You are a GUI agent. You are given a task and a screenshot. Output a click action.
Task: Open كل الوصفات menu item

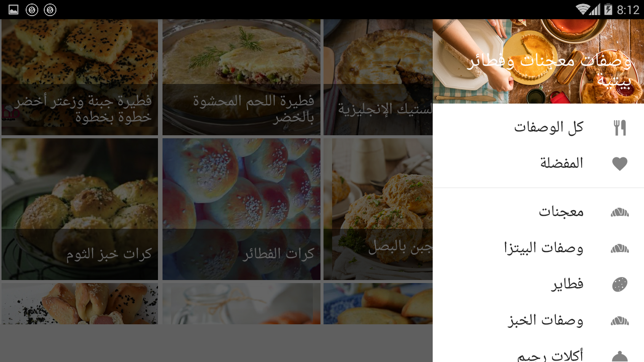[538, 128]
